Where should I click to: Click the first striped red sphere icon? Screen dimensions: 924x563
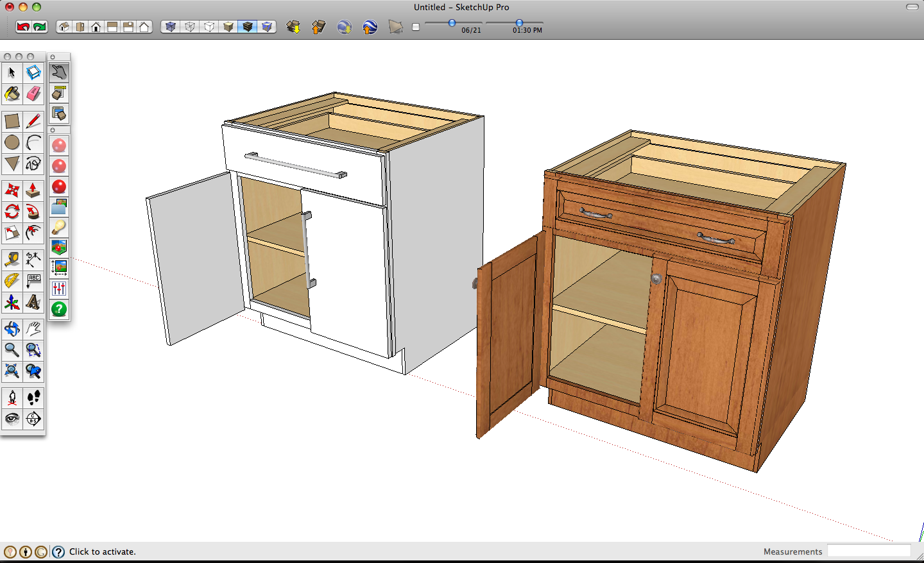point(59,146)
